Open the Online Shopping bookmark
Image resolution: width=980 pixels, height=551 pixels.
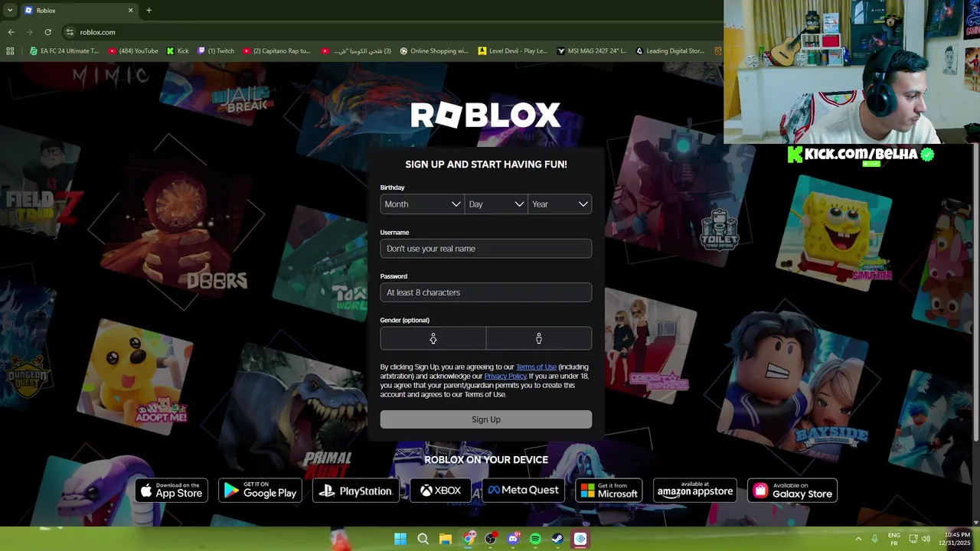(433, 51)
